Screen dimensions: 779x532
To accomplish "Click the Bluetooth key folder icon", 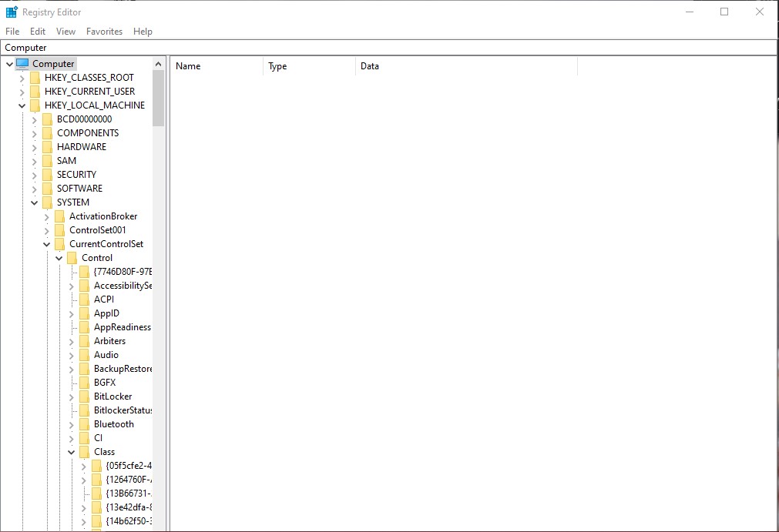I will 85,424.
